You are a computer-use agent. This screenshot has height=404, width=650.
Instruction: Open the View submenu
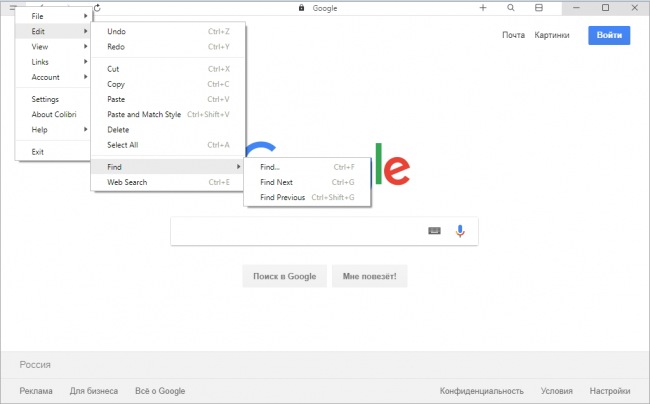point(53,47)
